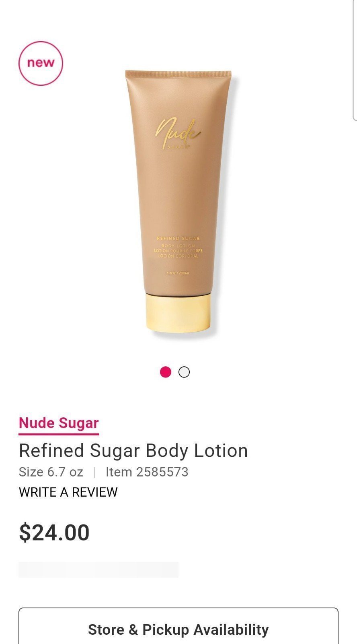Open the Nude Sugar brand link
Screen dimensions: 357x644
click(59, 423)
